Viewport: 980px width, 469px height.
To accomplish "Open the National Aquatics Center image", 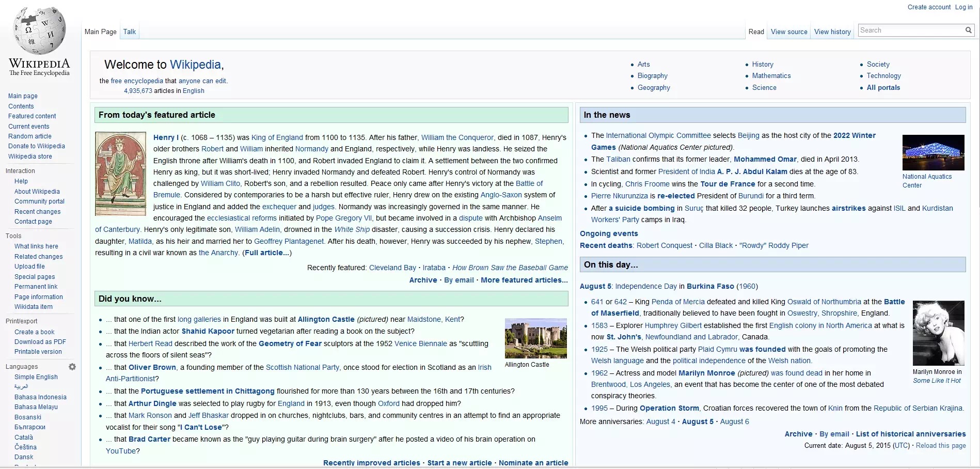I will point(933,153).
